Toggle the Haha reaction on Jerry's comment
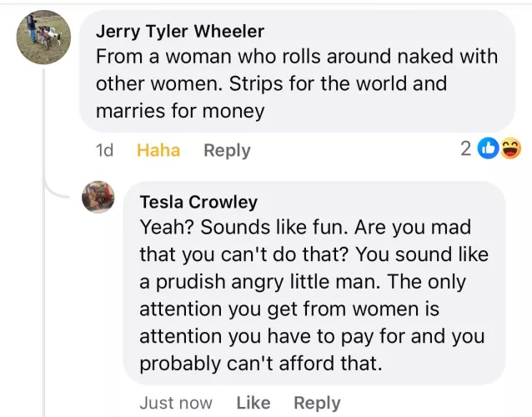 [x=158, y=150]
